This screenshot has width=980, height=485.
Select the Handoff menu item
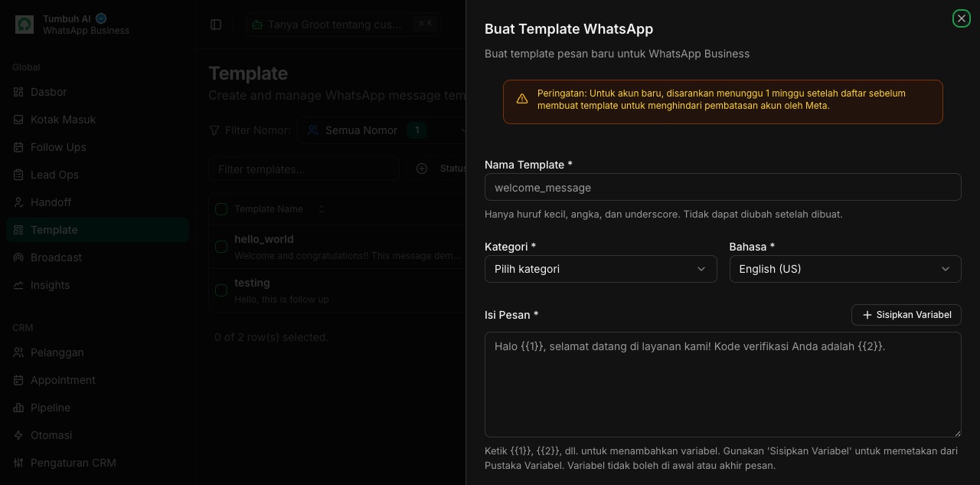(97, 202)
